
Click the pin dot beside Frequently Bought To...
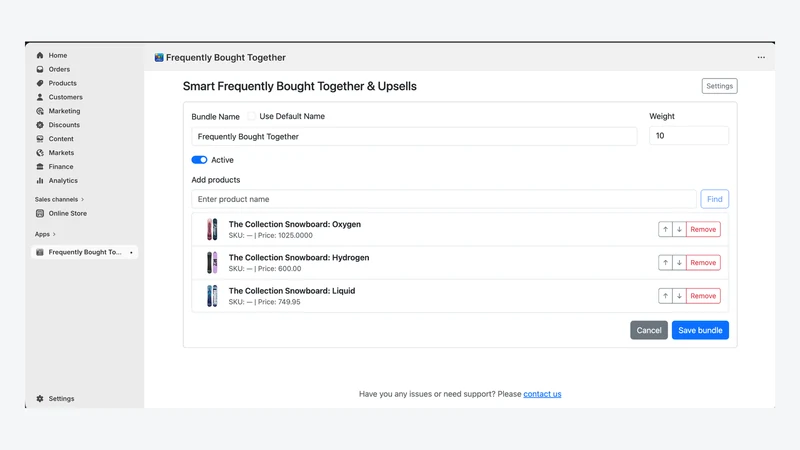131,253
